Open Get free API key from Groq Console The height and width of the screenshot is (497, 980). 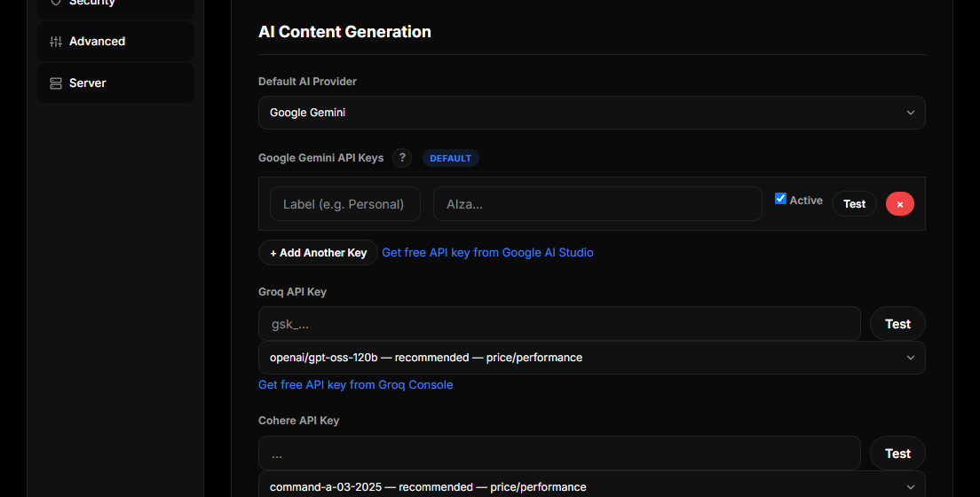pos(356,385)
